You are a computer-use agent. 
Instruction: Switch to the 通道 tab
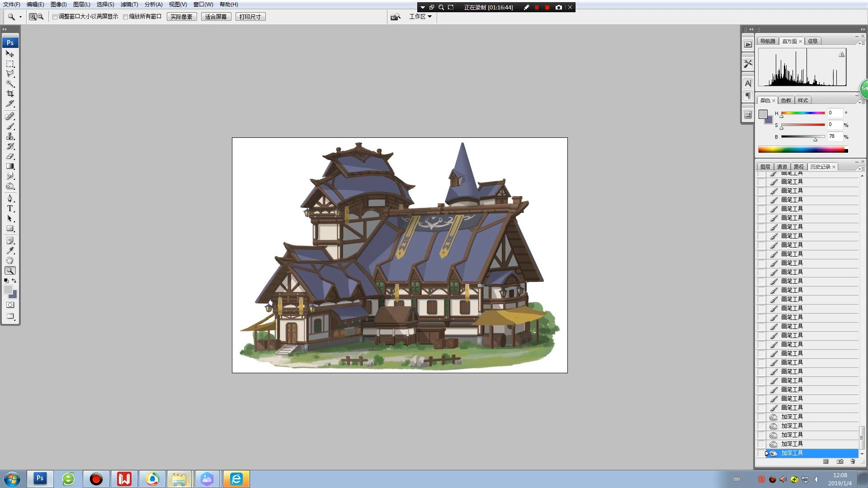pos(782,167)
